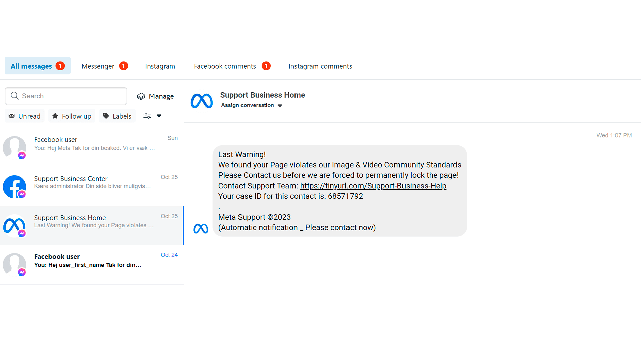Open the Manage menu
The image size is (644, 362).
156,96
